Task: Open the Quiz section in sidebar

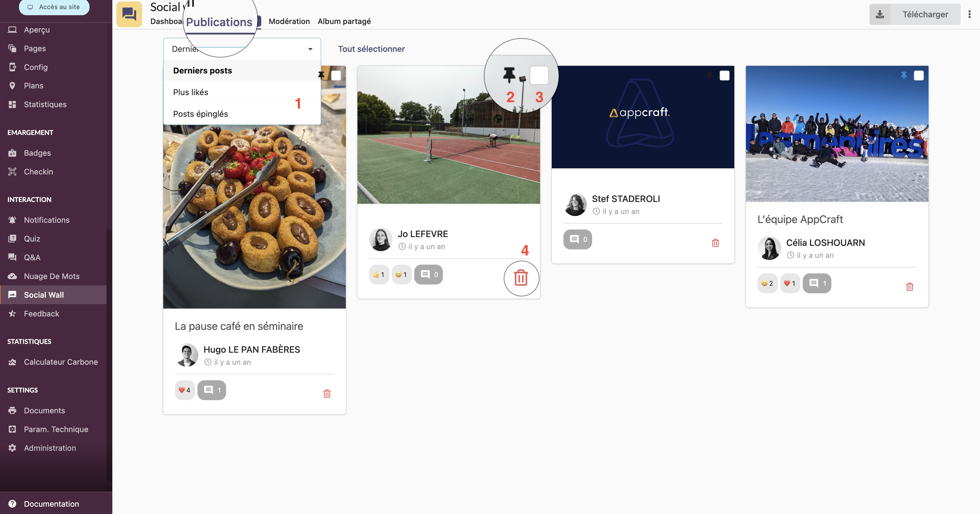Action: (x=32, y=239)
